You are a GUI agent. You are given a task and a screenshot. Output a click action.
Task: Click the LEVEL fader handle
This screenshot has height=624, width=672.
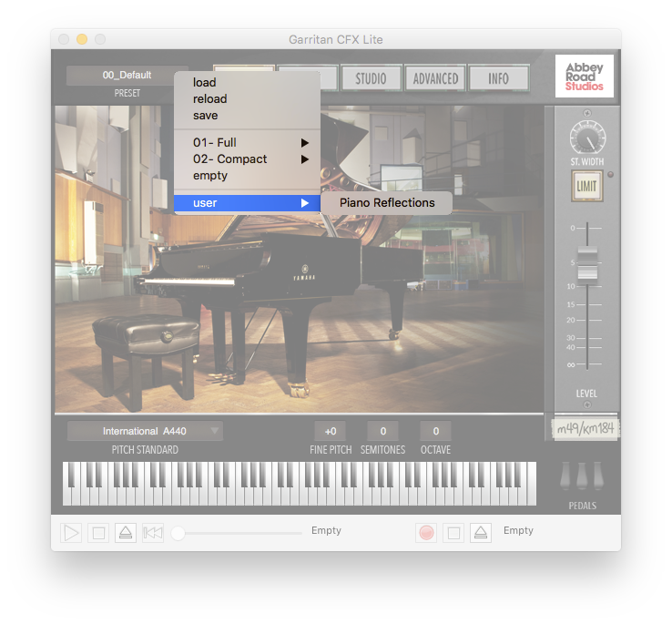click(587, 264)
